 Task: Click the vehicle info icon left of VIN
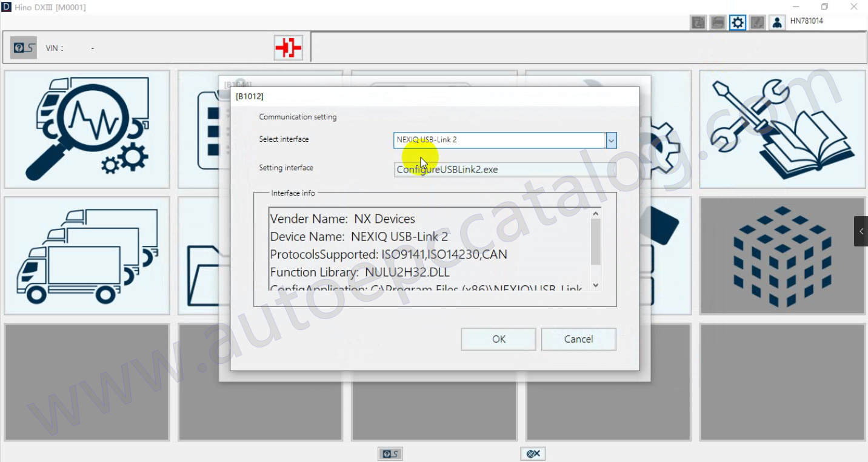tap(24, 48)
